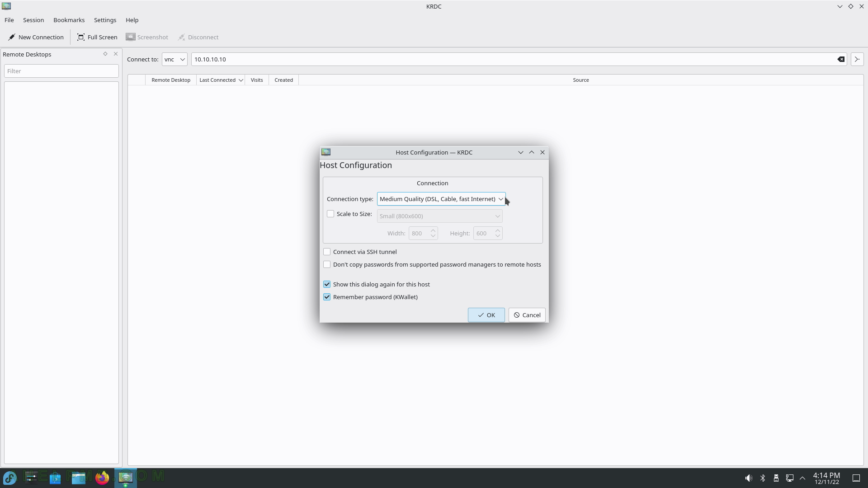Click the Height spinbox arrows
868x488 pixels.
tap(498, 233)
